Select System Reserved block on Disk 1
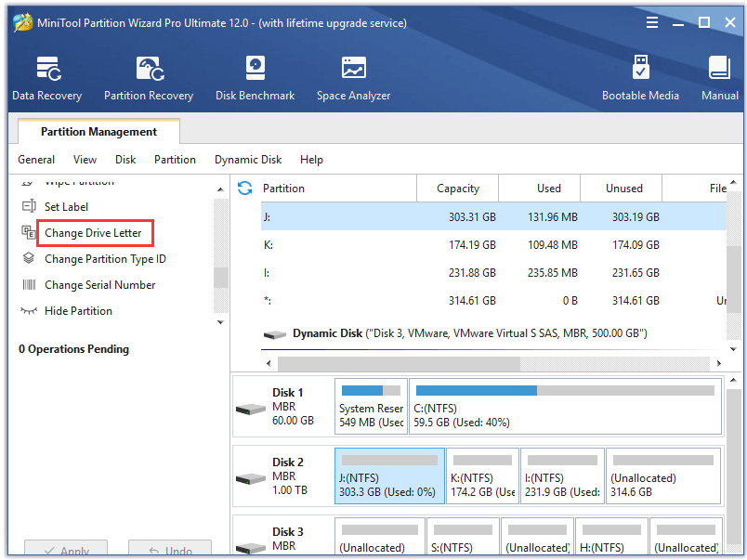The height and width of the screenshot is (560, 747). (371, 406)
